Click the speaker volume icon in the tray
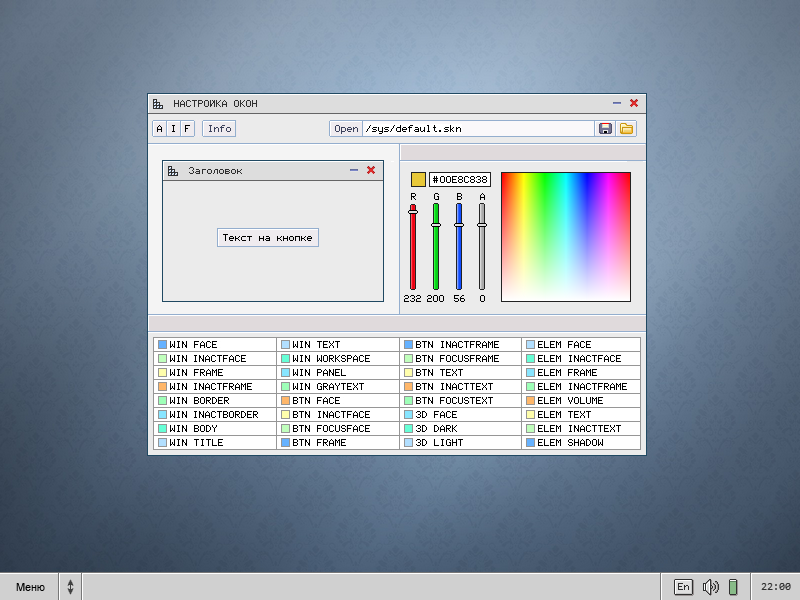The width and height of the screenshot is (800, 600). click(710, 587)
